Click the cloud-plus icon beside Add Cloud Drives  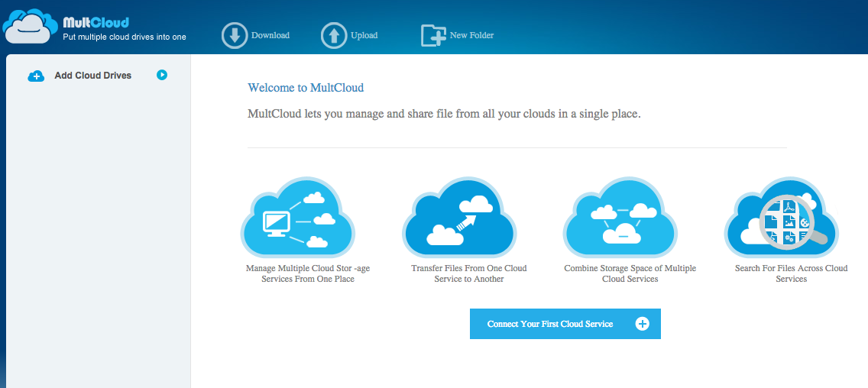[36, 76]
